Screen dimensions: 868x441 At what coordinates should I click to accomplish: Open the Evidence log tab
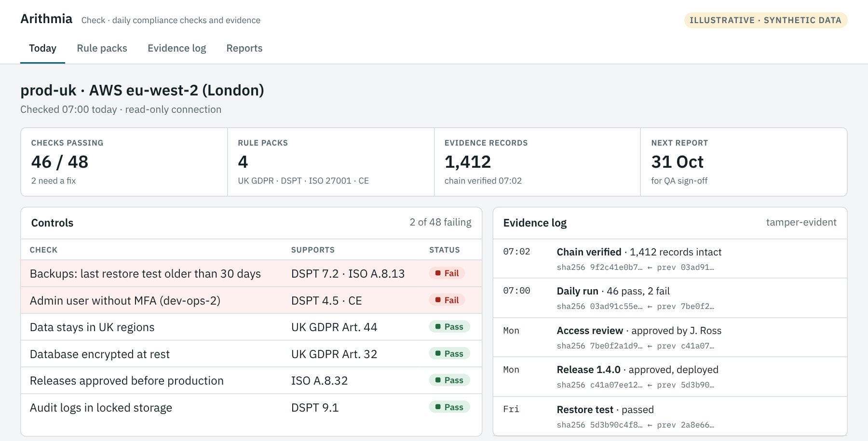(176, 48)
